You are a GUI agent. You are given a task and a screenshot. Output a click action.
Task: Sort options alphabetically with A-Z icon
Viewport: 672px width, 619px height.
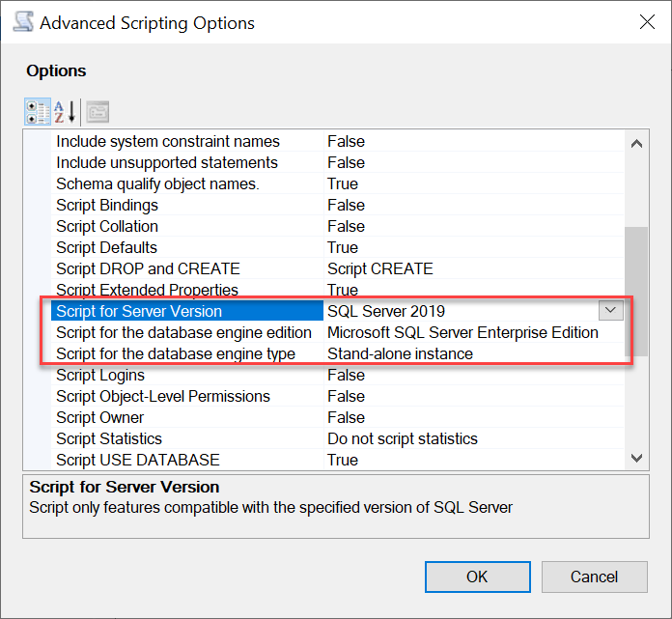pos(65,112)
